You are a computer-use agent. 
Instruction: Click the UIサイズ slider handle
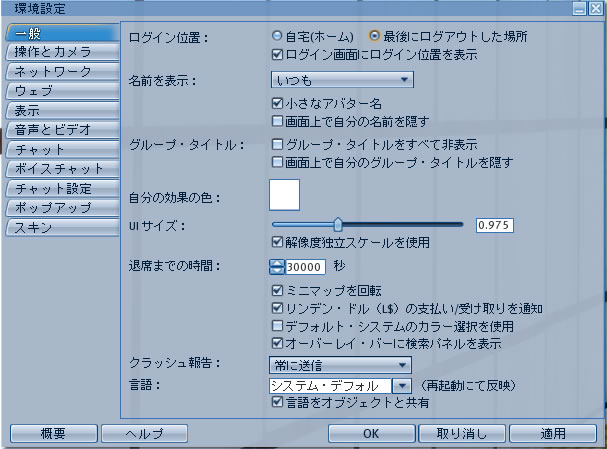(x=338, y=224)
